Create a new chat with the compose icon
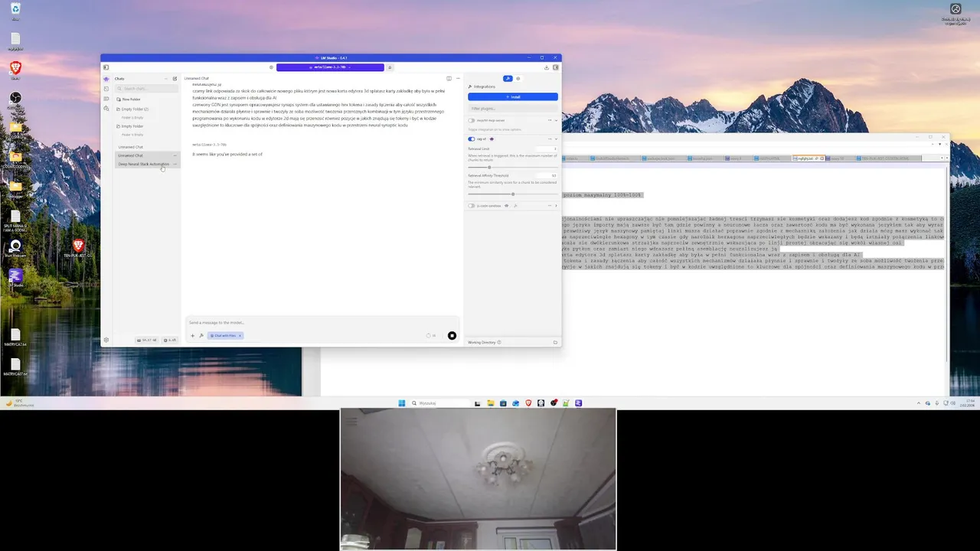 click(175, 79)
